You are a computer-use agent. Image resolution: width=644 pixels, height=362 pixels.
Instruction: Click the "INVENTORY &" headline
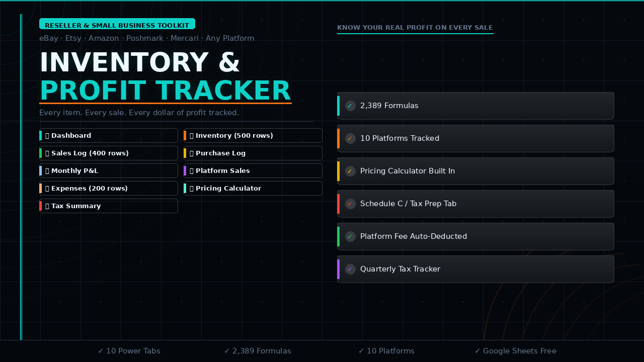coord(140,62)
